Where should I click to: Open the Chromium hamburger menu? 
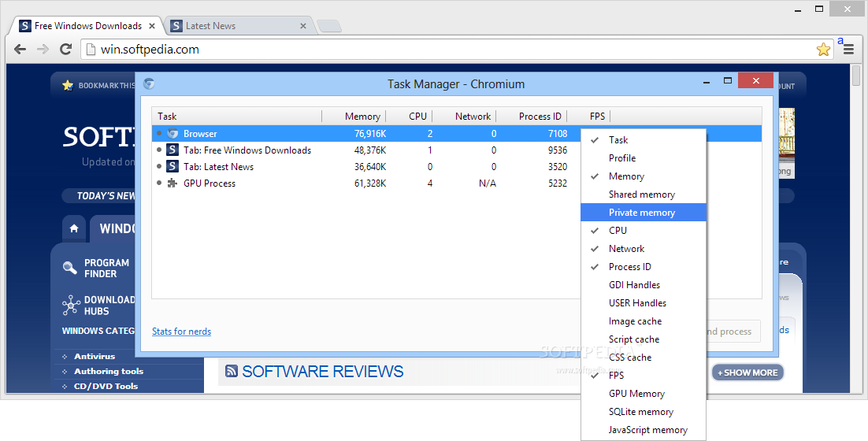point(848,50)
